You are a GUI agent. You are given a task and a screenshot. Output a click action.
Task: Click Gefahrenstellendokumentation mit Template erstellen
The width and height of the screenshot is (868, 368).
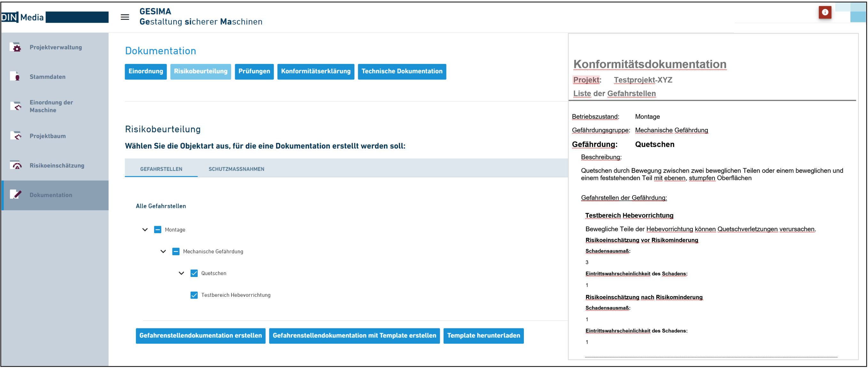354,336
